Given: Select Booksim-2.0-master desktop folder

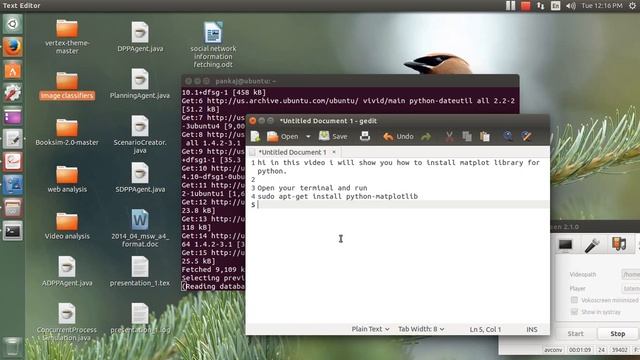Looking at the screenshot, I should pos(67,132).
